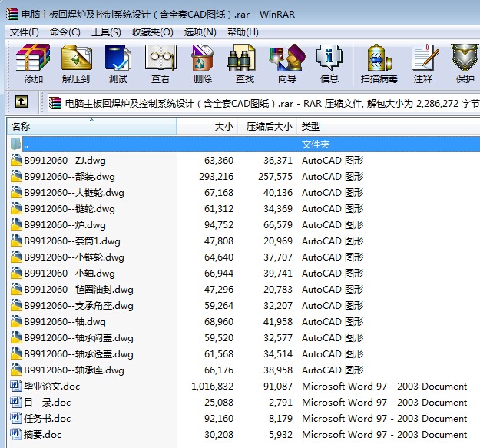Open the 收藏夹(O) menu
The height and width of the screenshot is (448, 480).
[x=153, y=32]
